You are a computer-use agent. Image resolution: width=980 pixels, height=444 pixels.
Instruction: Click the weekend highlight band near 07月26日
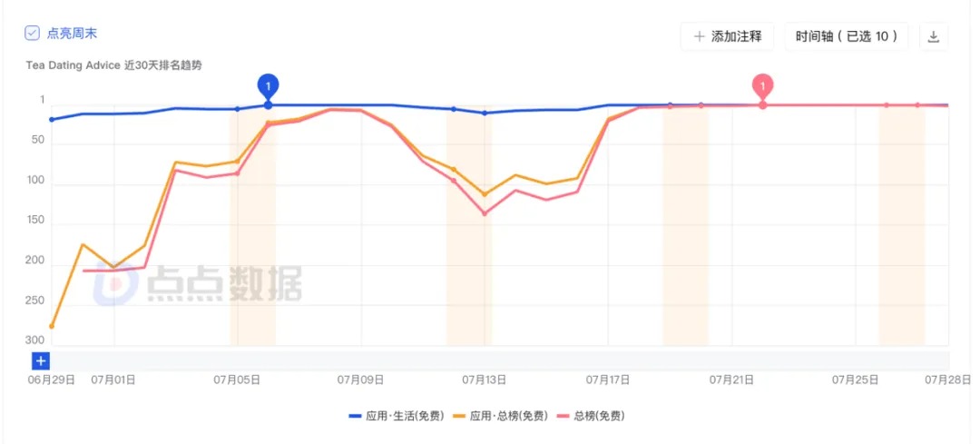click(902, 227)
